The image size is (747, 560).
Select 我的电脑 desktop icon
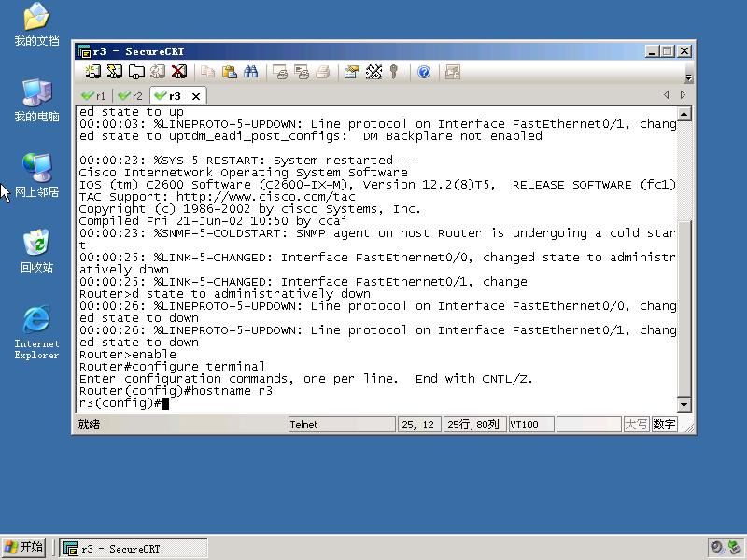[x=36, y=100]
